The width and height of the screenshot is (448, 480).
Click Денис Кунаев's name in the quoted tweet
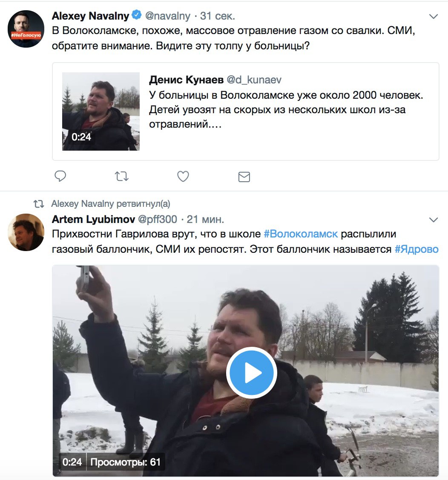point(186,80)
